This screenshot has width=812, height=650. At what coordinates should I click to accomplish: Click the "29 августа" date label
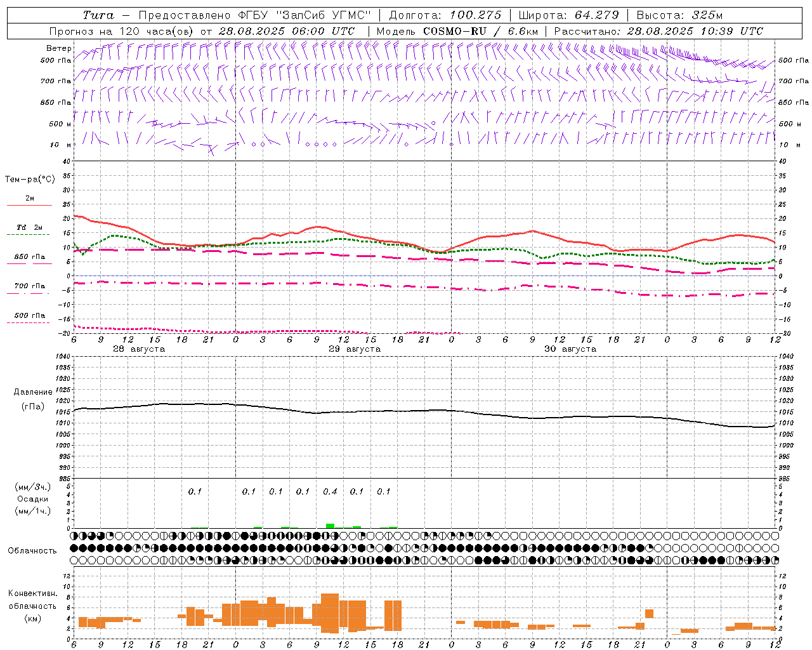[355, 349]
